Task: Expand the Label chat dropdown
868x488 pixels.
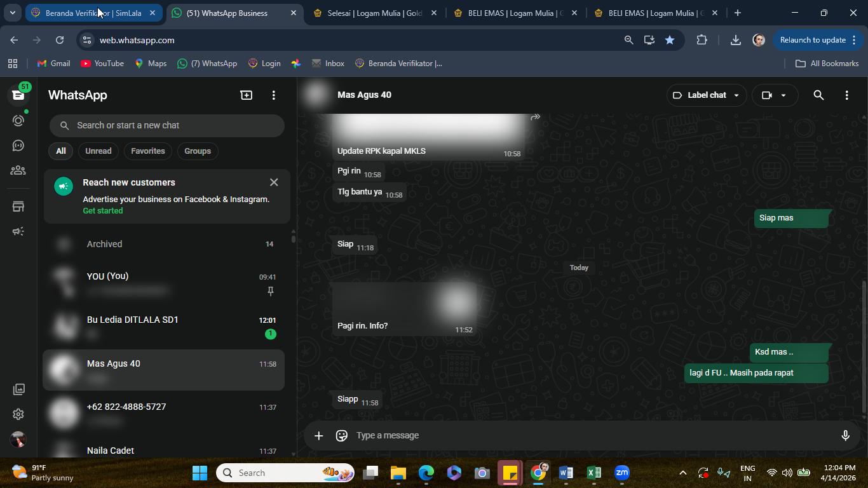Action: pyautogui.click(x=707, y=95)
